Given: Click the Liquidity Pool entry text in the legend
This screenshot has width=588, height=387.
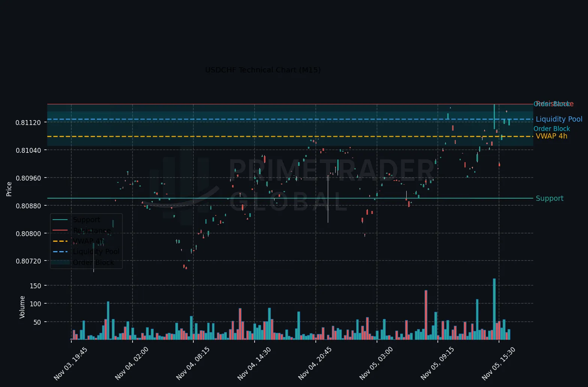Looking at the screenshot, I should click(x=96, y=251).
